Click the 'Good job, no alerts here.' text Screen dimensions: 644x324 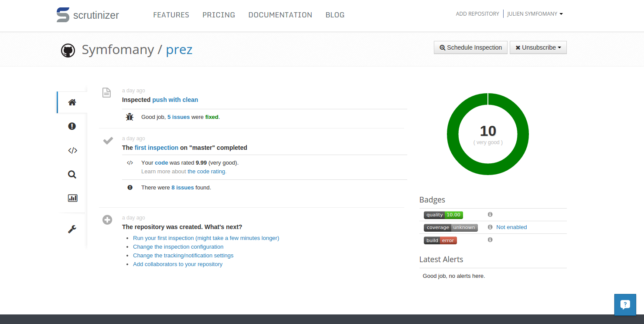pos(454,276)
